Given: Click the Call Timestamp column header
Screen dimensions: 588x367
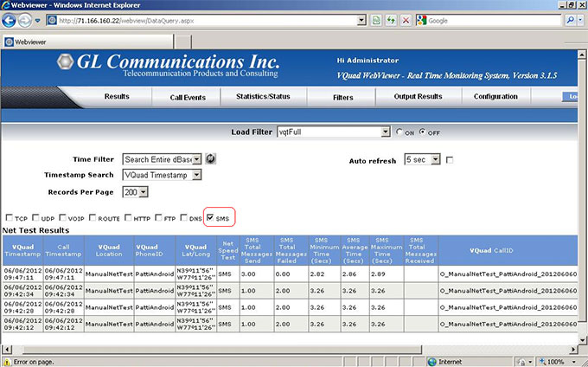Looking at the screenshot, I should coord(63,250).
